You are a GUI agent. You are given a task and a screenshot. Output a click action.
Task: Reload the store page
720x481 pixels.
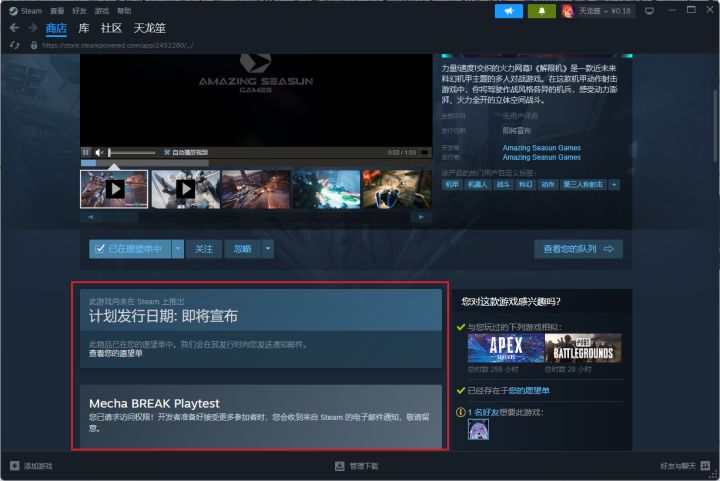15,45
